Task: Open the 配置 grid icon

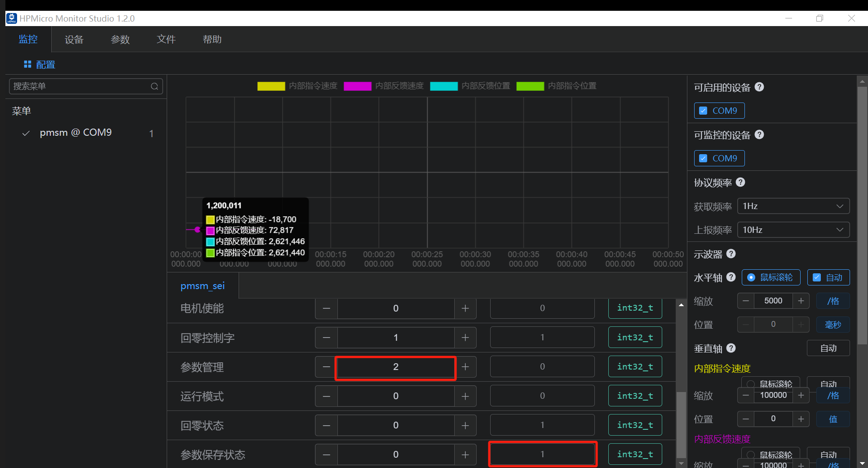Action: (x=27, y=64)
